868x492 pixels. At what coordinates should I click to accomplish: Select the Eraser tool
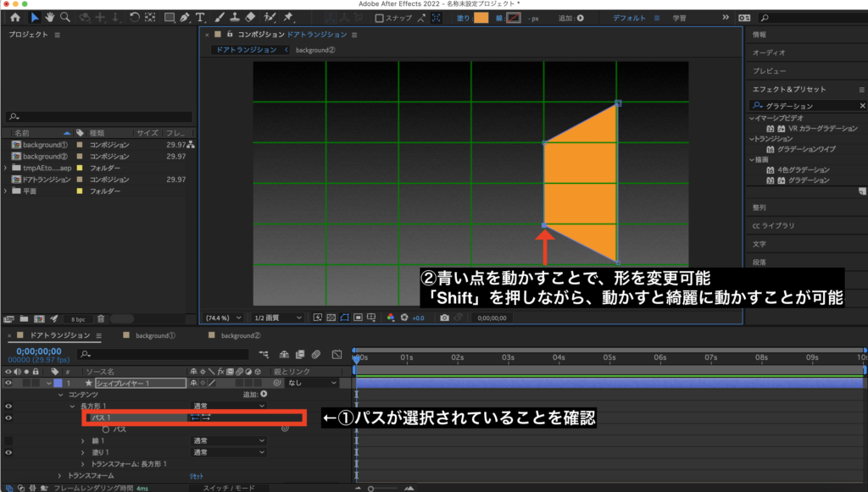249,17
